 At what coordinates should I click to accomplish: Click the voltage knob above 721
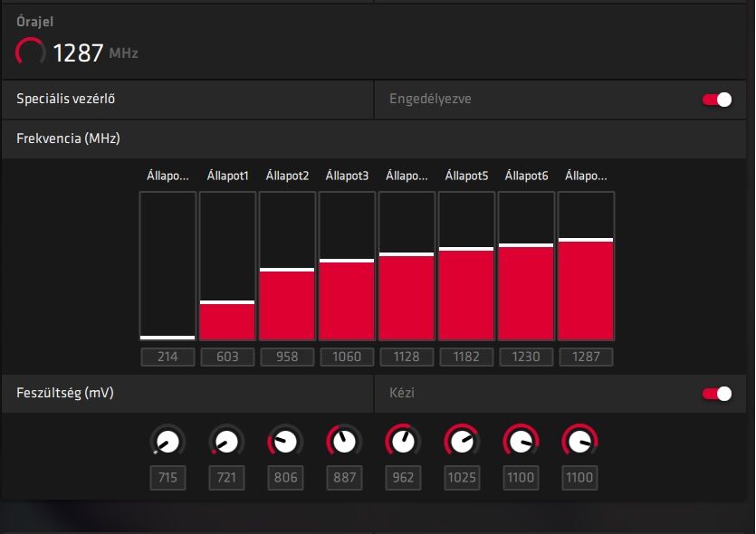pos(226,441)
